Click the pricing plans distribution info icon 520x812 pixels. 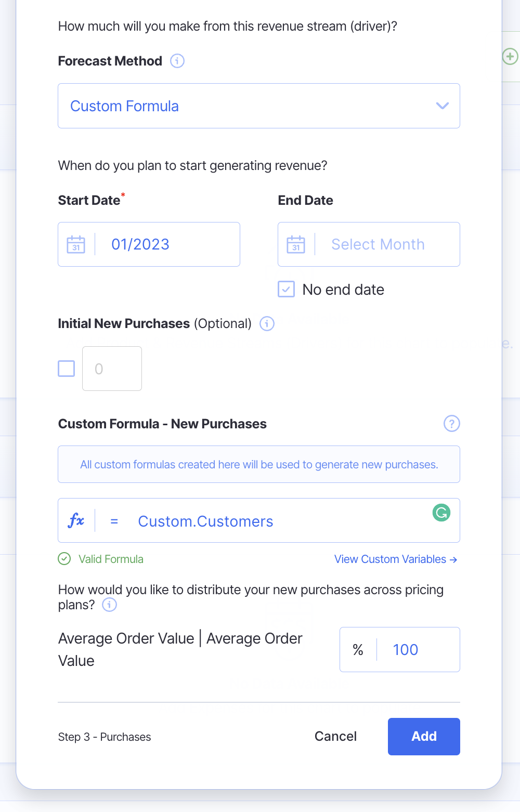tap(109, 605)
